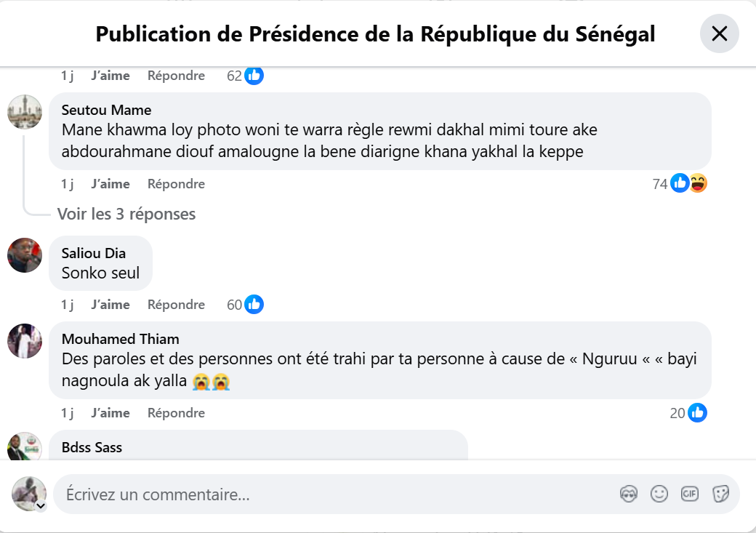View like reactions on Saliou Dia's comment

pos(245,305)
